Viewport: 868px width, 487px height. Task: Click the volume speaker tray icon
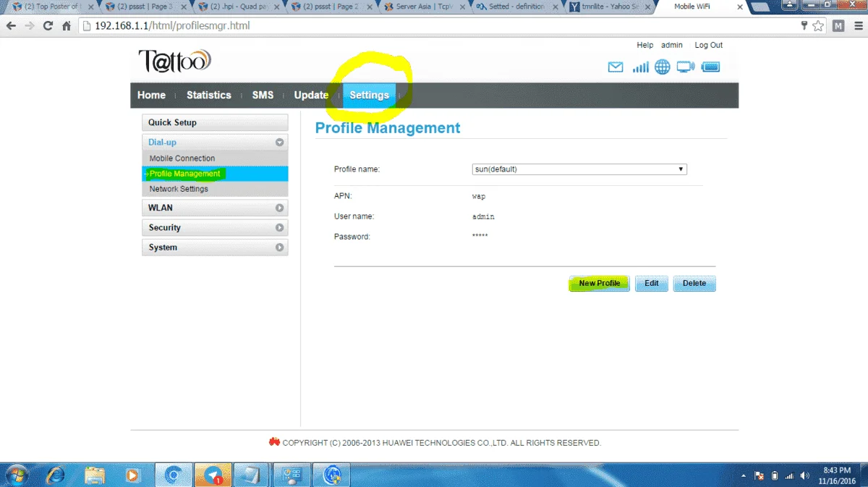805,475
